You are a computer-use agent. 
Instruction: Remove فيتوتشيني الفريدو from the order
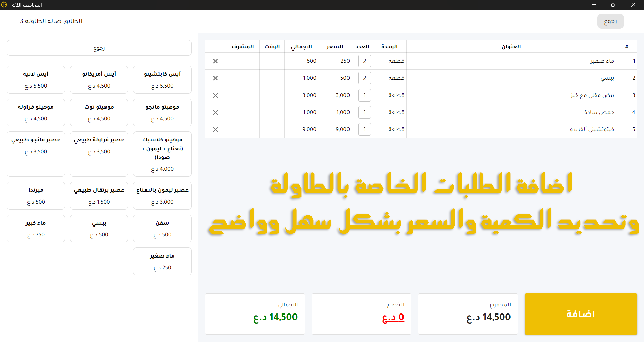pos(215,129)
